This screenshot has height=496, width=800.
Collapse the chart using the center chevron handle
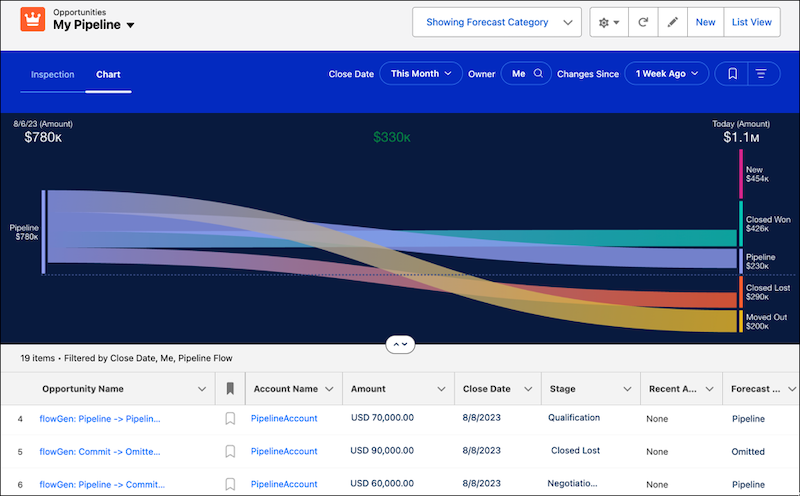(399, 343)
